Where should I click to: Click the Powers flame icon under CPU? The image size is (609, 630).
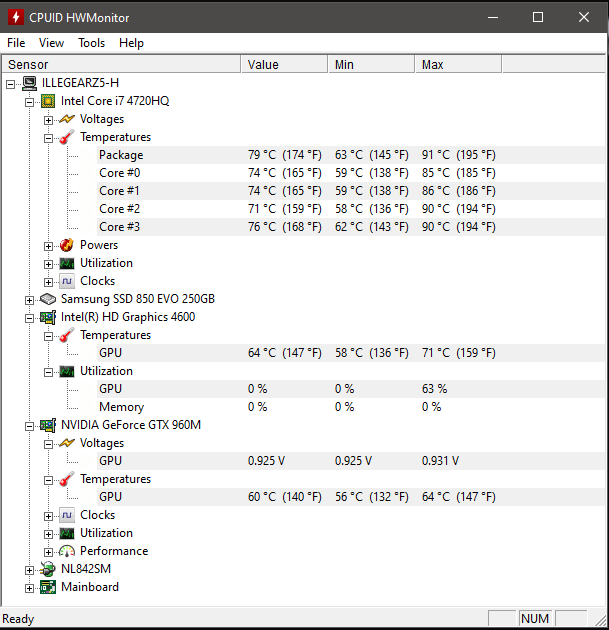click(x=67, y=245)
